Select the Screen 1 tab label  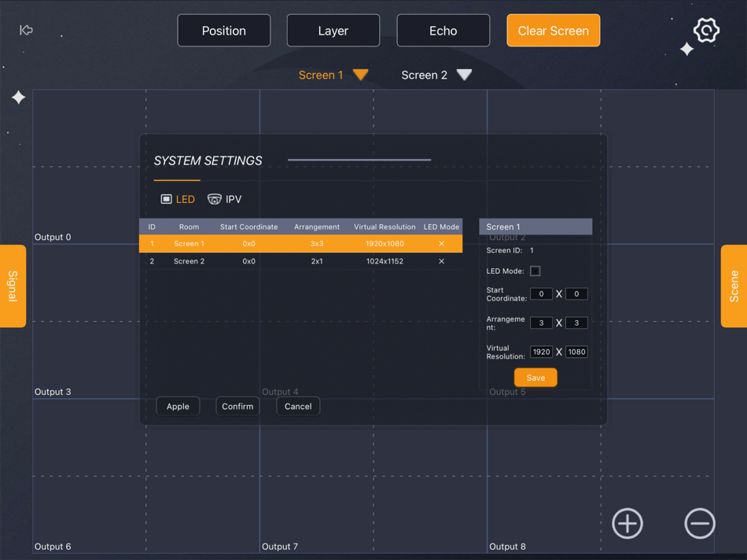[x=321, y=75]
